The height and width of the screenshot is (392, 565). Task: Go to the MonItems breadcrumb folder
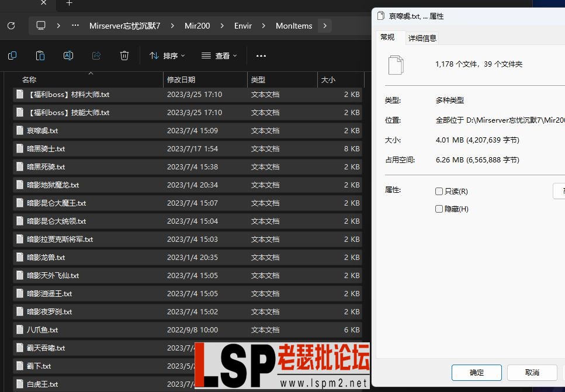[x=294, y=26]
